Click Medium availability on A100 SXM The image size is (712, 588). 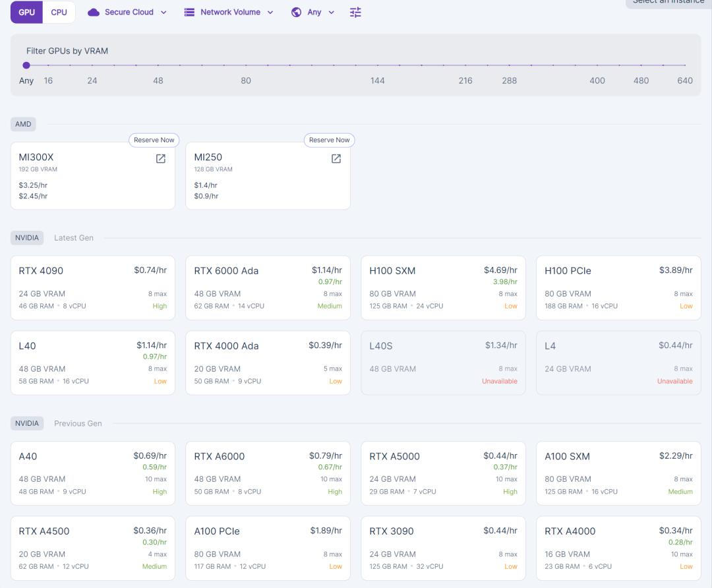[x=680, y=491]
